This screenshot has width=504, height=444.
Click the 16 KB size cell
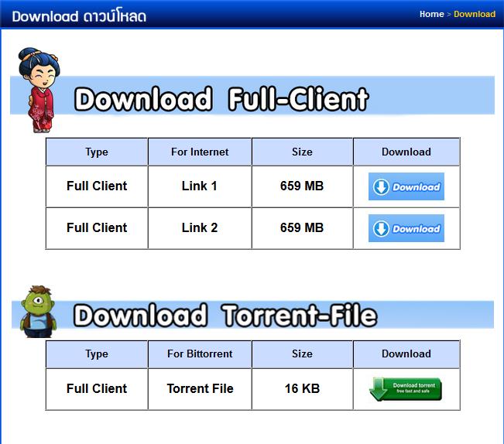[x=302, y=389]
